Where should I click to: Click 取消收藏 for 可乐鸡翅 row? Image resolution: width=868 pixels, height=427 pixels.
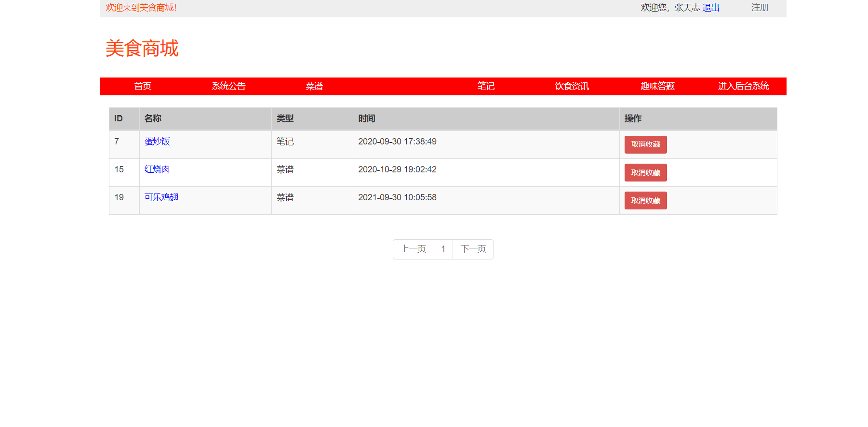[645, 201]
